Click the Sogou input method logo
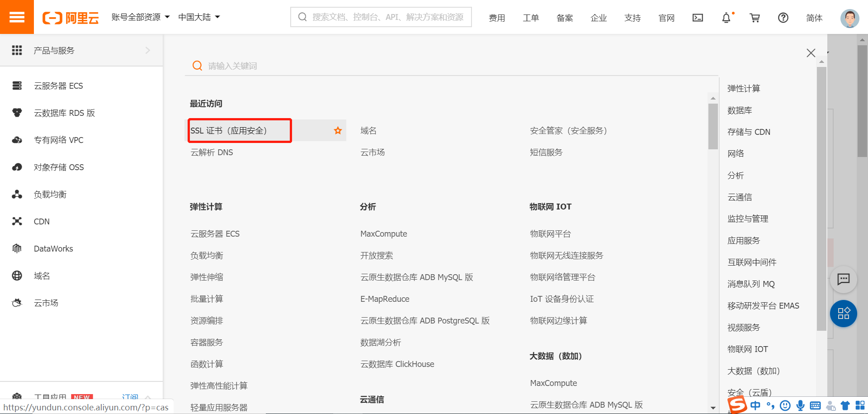The height and width of the screenshot is (414, 868). pos(737,404)
